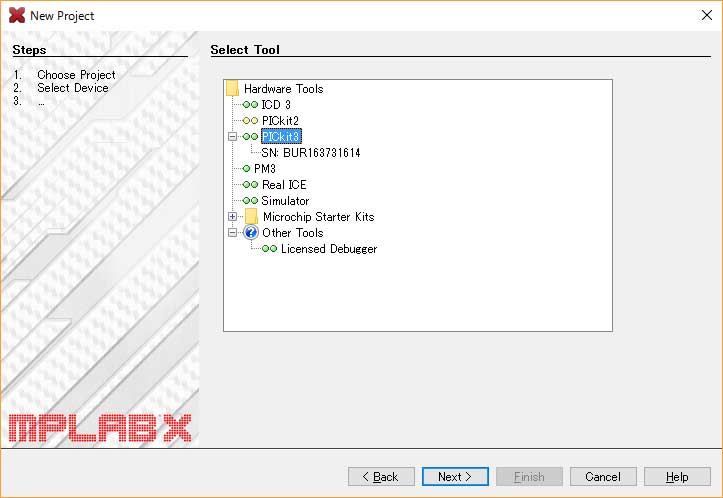Image resolution: width=723 pixels, height=498 pixels.
Task: Click the Steps heading
Action: click(x=29, y=49)
